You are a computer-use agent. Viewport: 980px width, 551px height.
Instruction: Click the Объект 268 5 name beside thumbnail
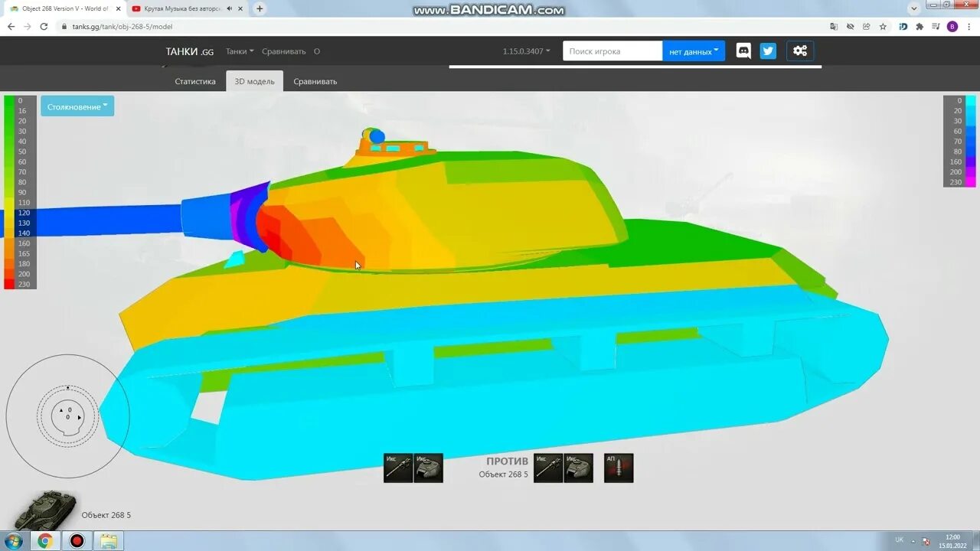click(106, 515)
